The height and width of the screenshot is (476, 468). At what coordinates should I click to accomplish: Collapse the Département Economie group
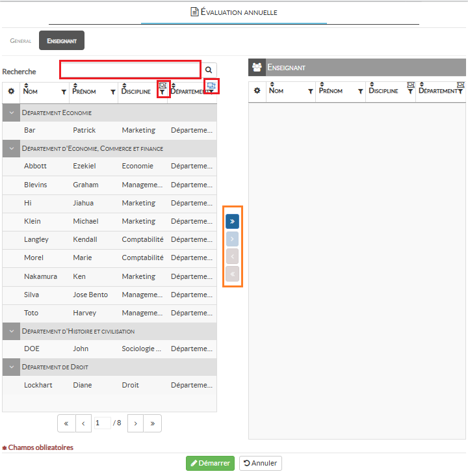[11, 112]
